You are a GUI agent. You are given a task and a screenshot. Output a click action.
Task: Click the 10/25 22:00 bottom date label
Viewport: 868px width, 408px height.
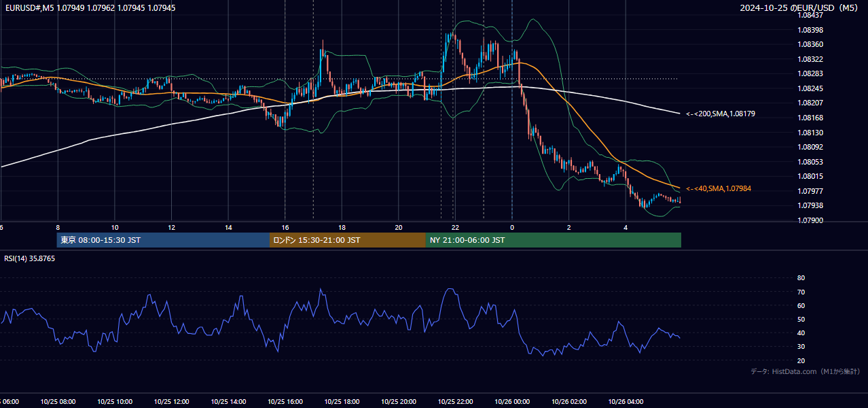(x=455, y=402)
